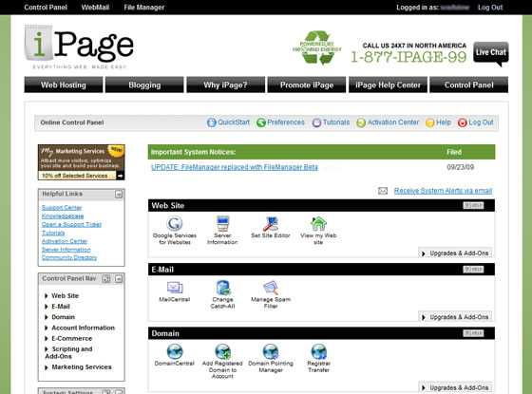The image size is (532, 394).
Task: Collapse the Control Panel Nav box
Action: click(x=119, y=279)
